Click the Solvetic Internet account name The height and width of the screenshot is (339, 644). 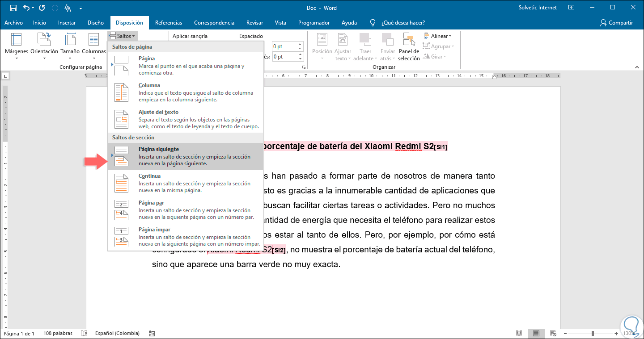coord(538,8)
